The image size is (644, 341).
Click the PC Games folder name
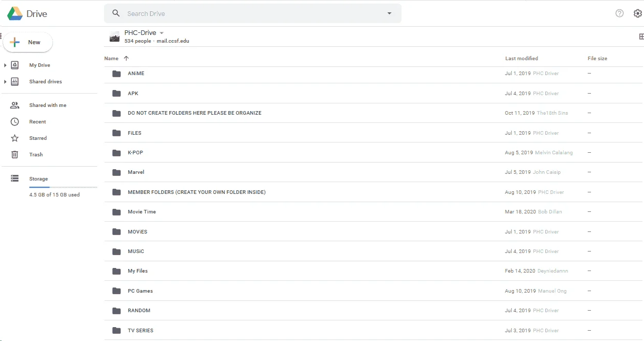140,291
